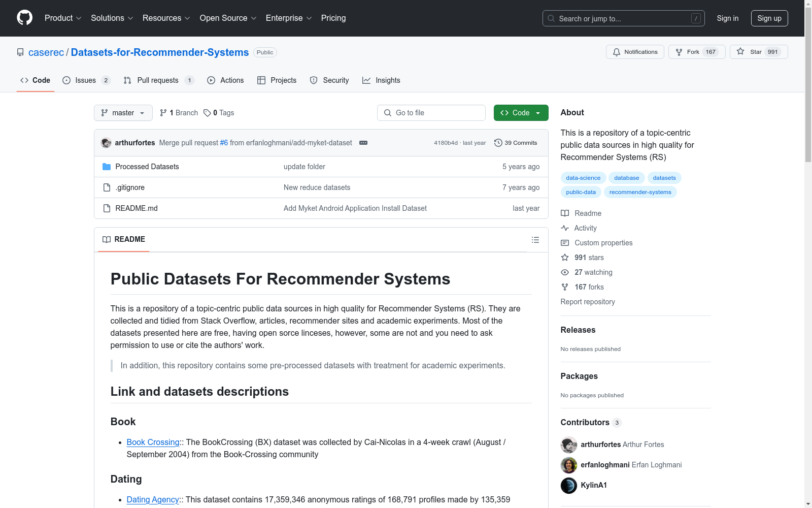
Task: Click the Sign up button
Action: 769,18
